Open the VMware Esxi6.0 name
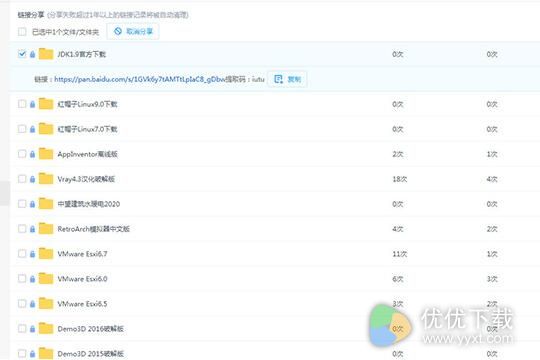The width and height of the screenshot is (540, 360). [x=82, y=279]
